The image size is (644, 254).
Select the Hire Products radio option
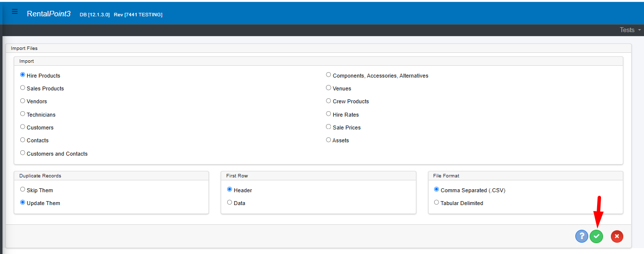coord(23,75)
